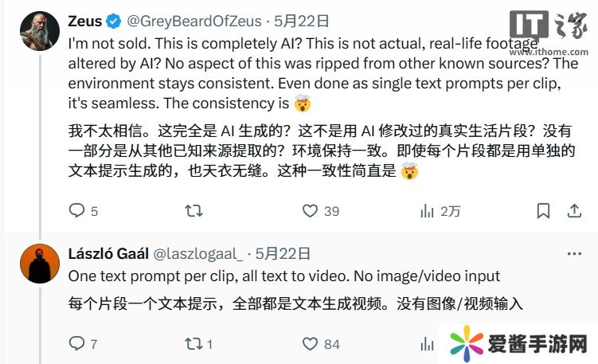Open the László Gaál display name link
This screenshot has height=364, width=598.
(x=108, y=254)
